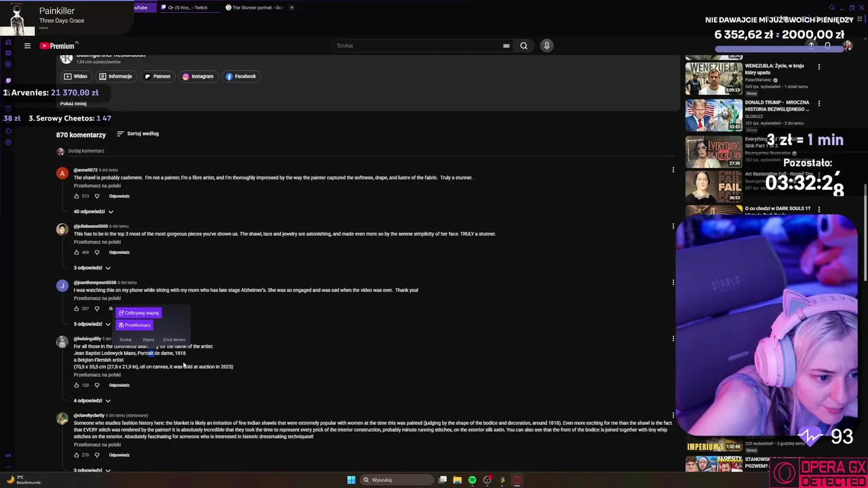This screenshot has width=868, height=488.
Task: Open the channel's Informacje link
Action: [115, 77]
